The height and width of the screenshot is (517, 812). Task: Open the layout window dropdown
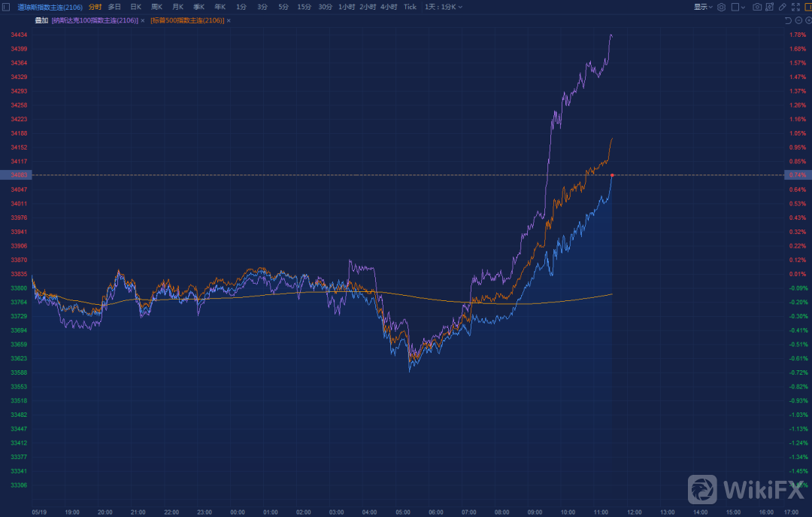pyautogui.click(x=739, y=7)
